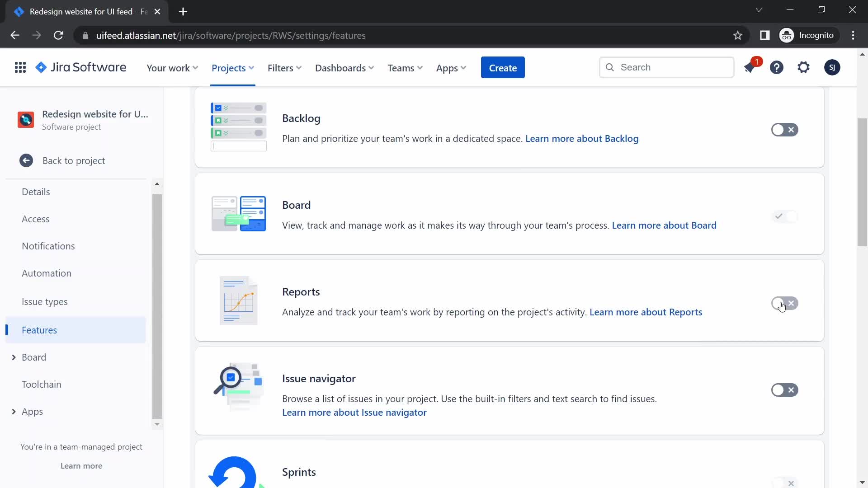This screenshot has height=488, width=868.
Task: Click the notifications bell icon
Action: coord(750,67)
